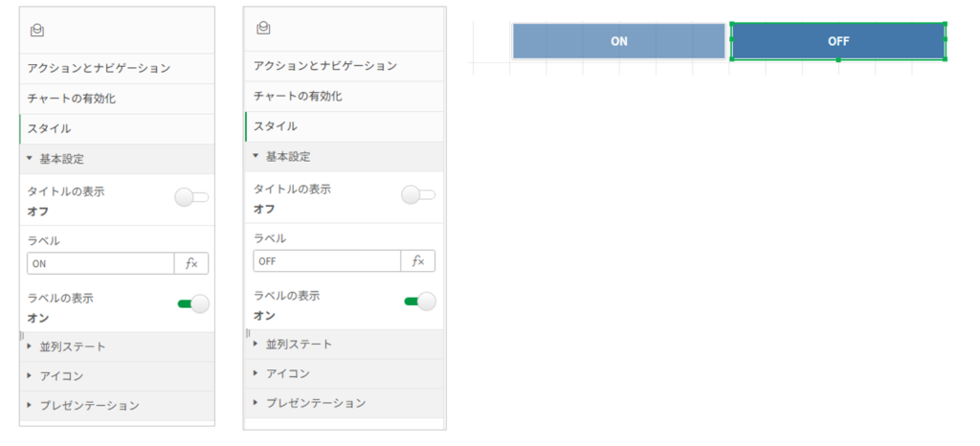Enable タイトルの表示 in the OFF label panel
This screenshot has width=980, height=446.
(417, 195)
